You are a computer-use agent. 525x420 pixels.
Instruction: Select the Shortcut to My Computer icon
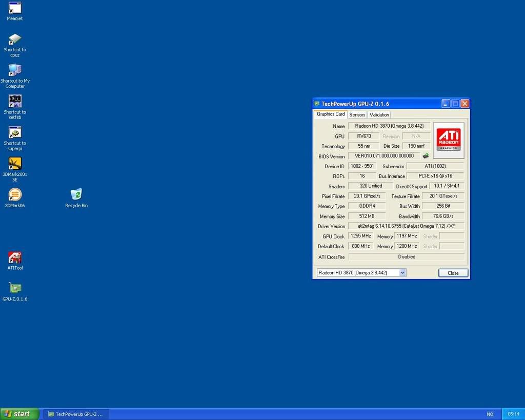pos(15,76)
